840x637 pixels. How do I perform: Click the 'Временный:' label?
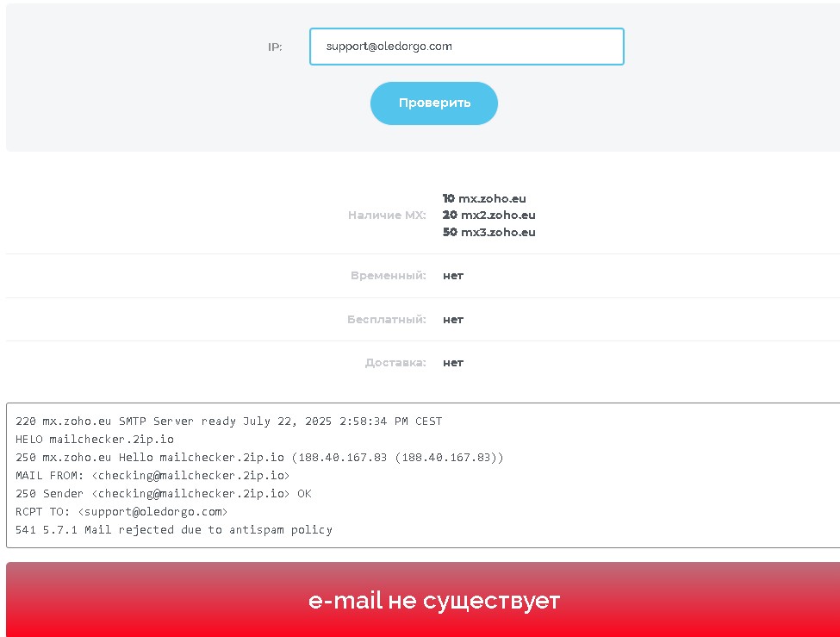pyautogui.click(x=389, y=276)
